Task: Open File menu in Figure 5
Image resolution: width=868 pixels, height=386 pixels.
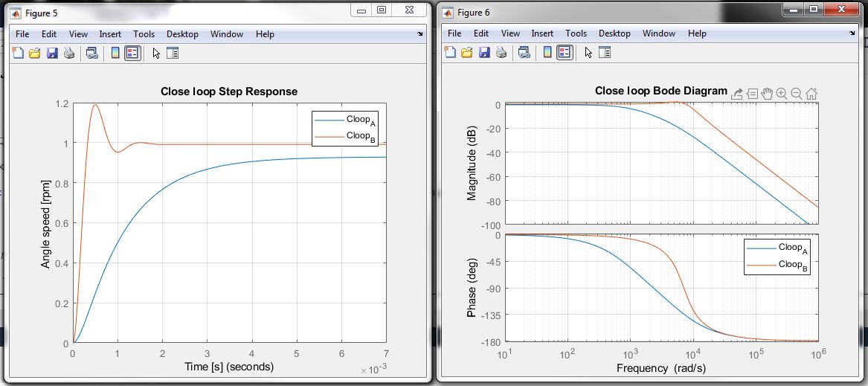Action: (x=22, y=34)
